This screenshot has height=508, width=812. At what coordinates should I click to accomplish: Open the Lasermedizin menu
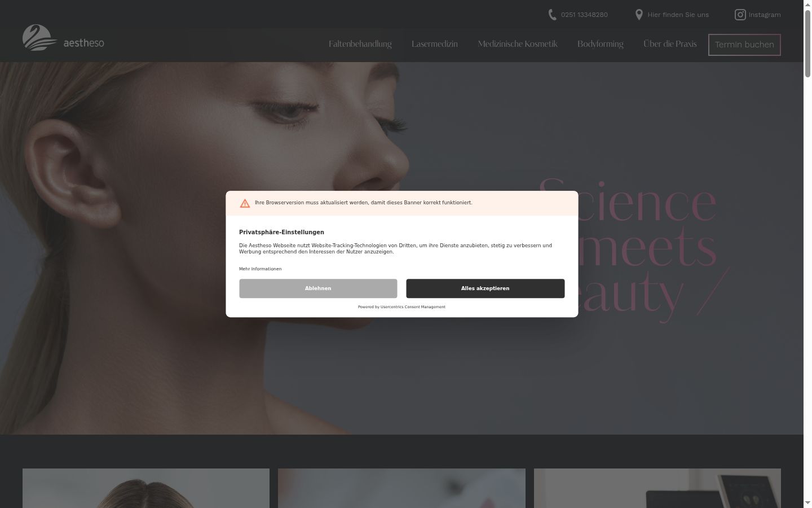coord(435,44)
